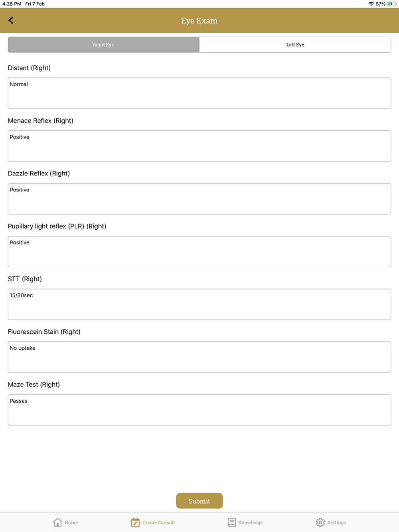Open Create Consult calendar icon

[x=135, y=522]
